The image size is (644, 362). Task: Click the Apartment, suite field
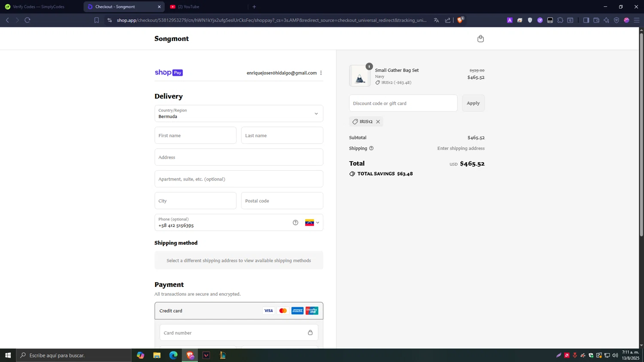[239, 179]
